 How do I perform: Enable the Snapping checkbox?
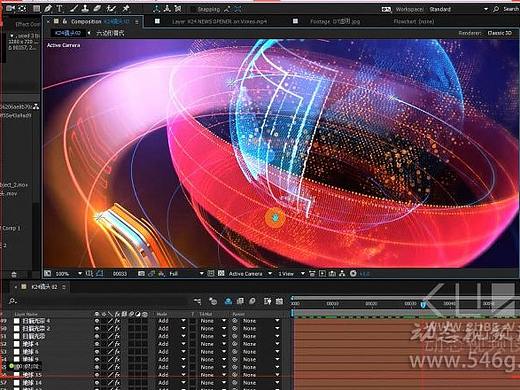pos(193,9)
